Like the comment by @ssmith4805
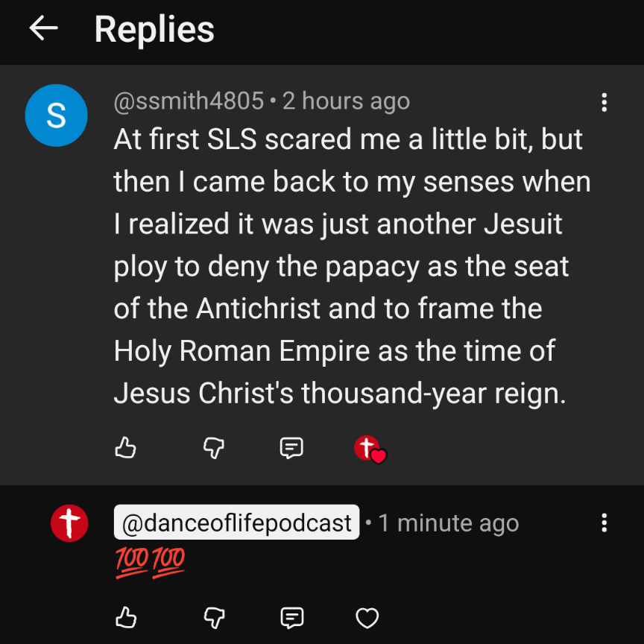This screenshot has height=644, width=644. pos(125,447)
